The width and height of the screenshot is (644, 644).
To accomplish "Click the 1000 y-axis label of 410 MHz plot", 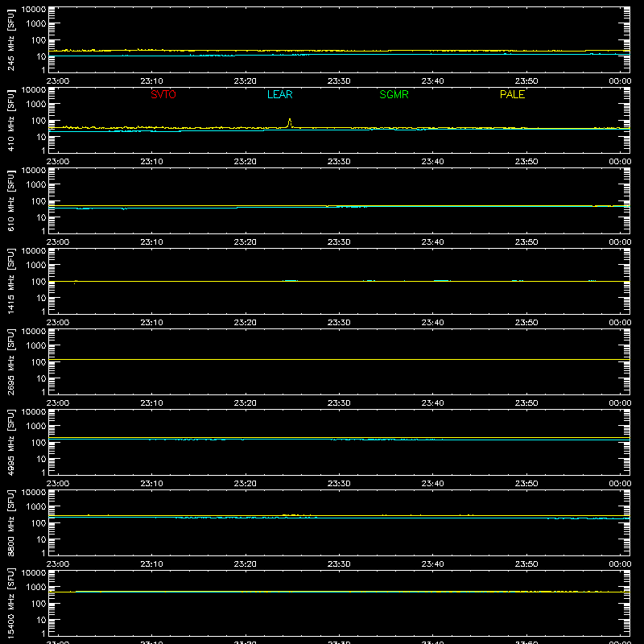I will click(x=36, y=105).
